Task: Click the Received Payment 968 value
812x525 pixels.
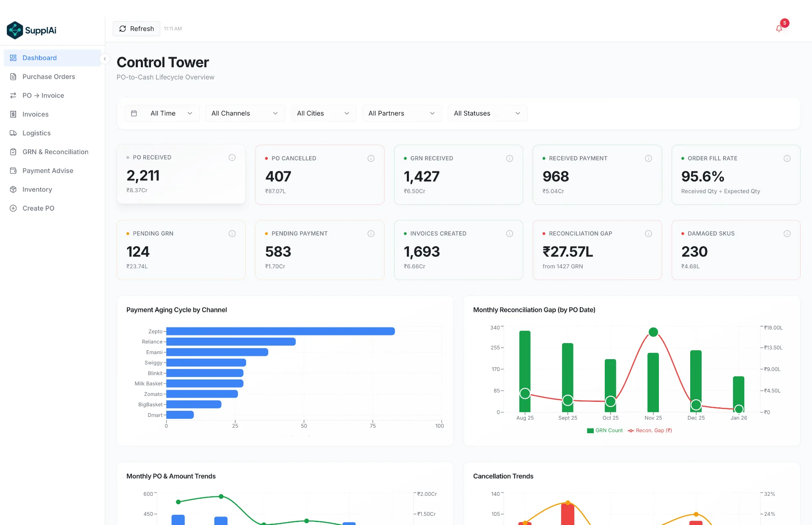Action: 556,176
